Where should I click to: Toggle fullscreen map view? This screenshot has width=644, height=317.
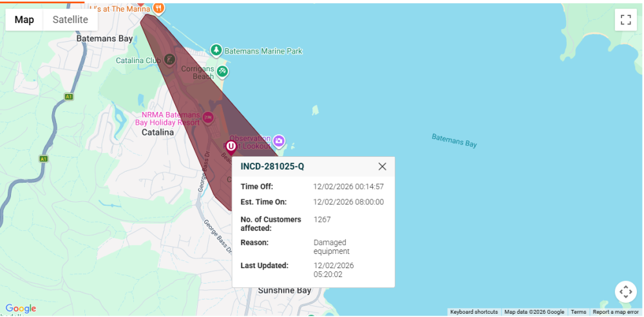625,20
